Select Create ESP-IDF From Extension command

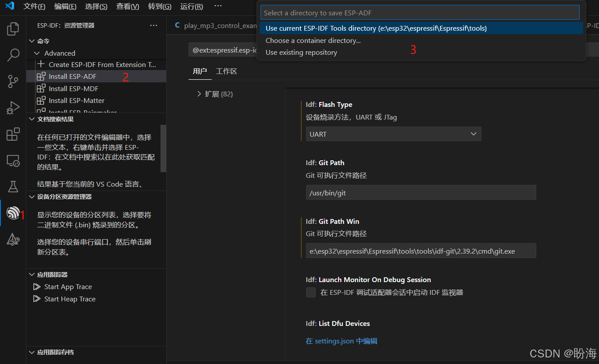click(96, 64)
